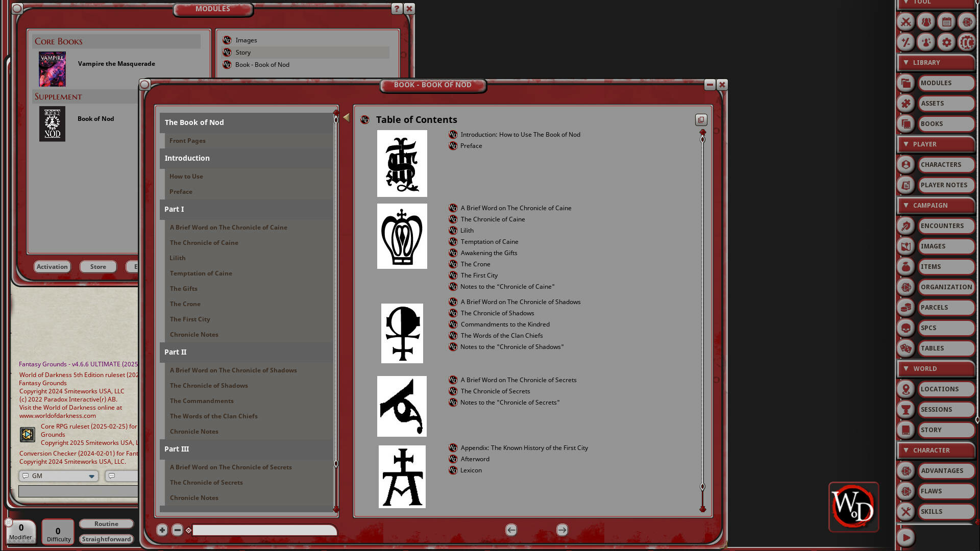This screenshot has height=551, width=980.
Task: Select the "Story" entry in the Modules window
Action: point(243,52)
